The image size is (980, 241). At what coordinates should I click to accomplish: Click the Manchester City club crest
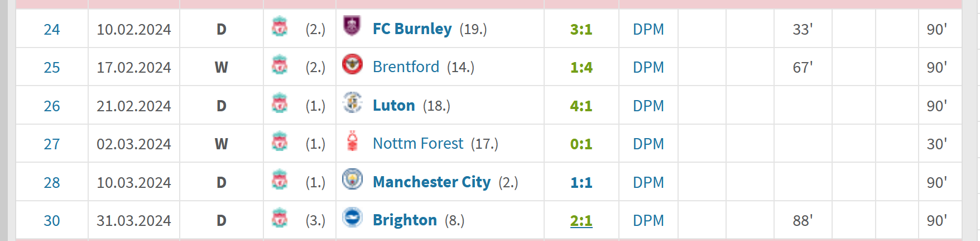[352, 179]
